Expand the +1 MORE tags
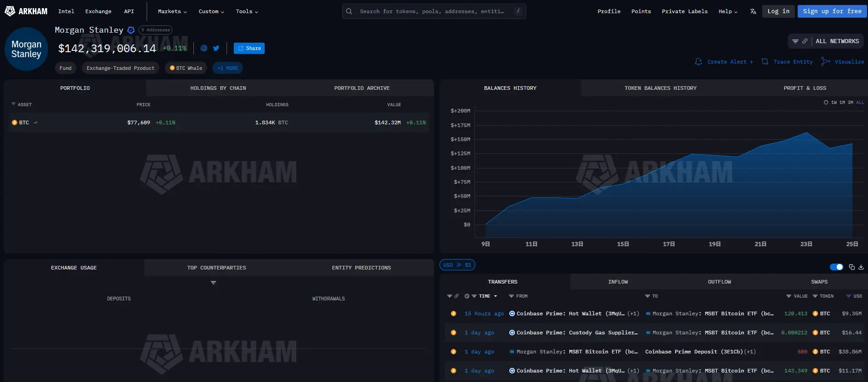The image size is (868, 382). coord(227,68)
